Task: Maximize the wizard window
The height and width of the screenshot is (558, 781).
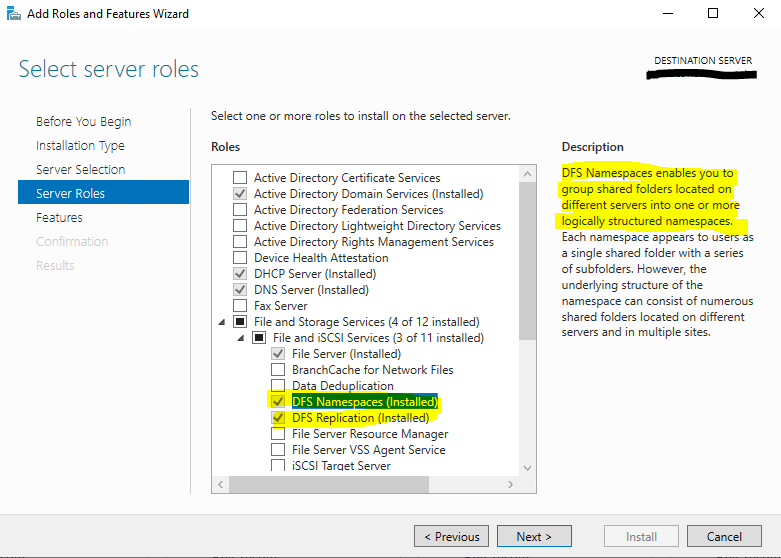Action: 713,13
